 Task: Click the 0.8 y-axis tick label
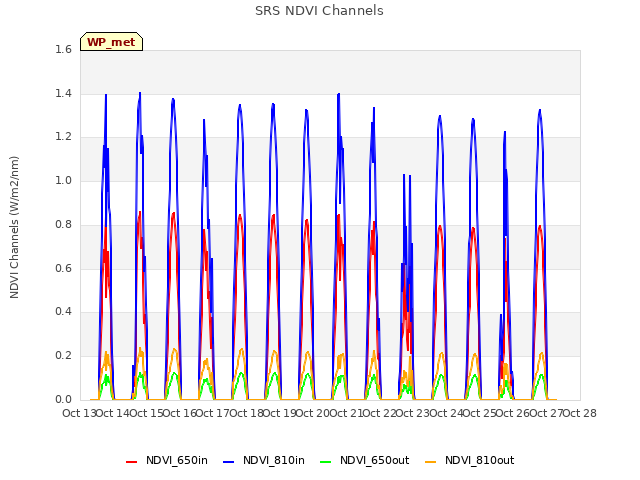(63, 224)
